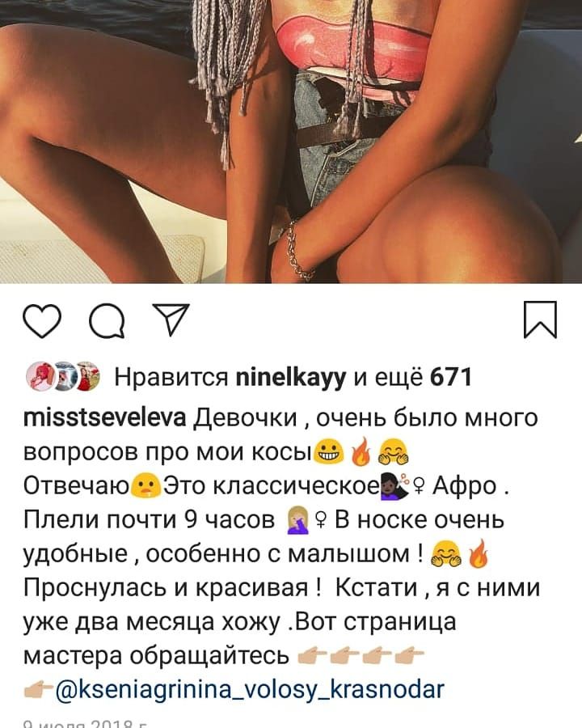Screen dimensions: 582x728
Task: Tap the pointing hand emoji before mention
Action: (x=39, y=690)
